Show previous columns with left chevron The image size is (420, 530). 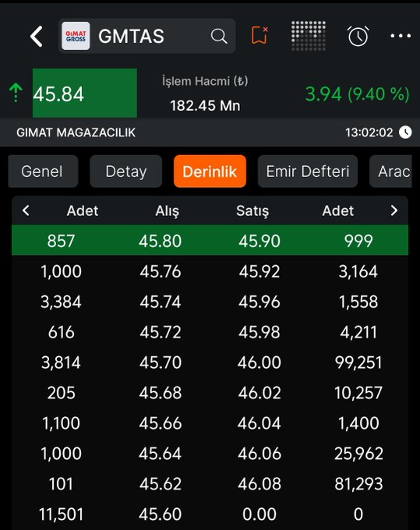(26, 210)
